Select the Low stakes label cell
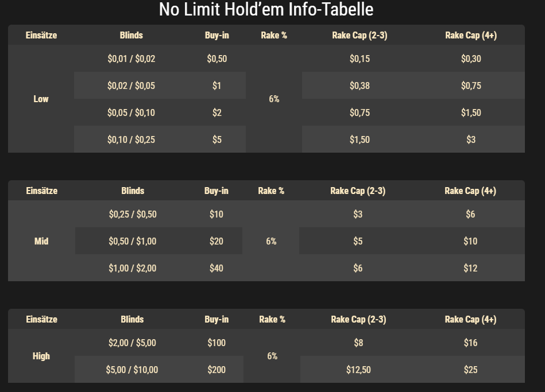545x392 pixels. coord(41,99)
